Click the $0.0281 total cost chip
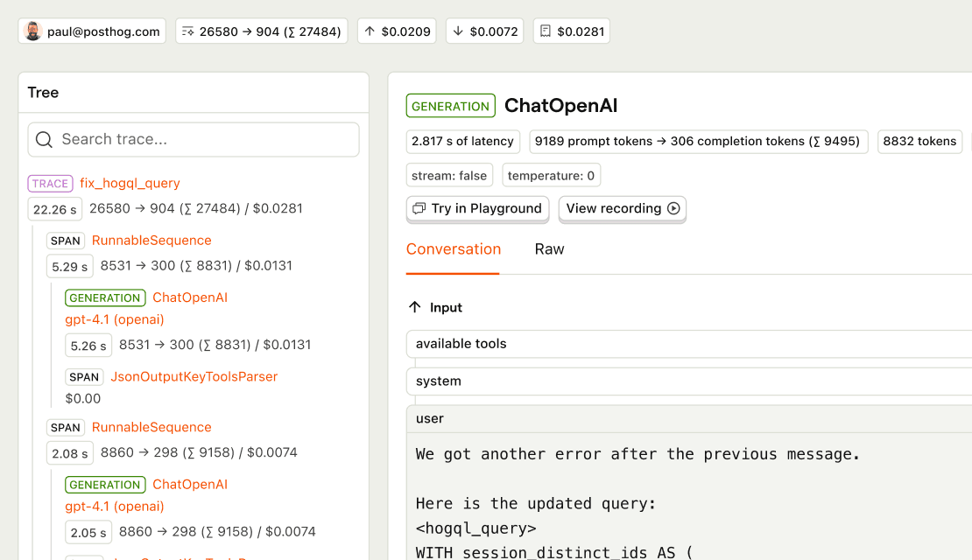The width and height of the screenshot is (972, 560). click(572, 31)
